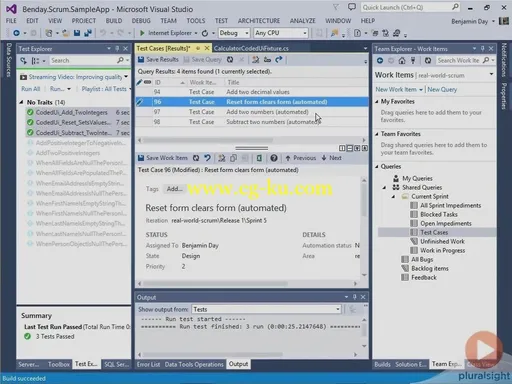Open the solution configuration Debug dropdown
This screenshot has width=512, height=384.
[234, 33]
